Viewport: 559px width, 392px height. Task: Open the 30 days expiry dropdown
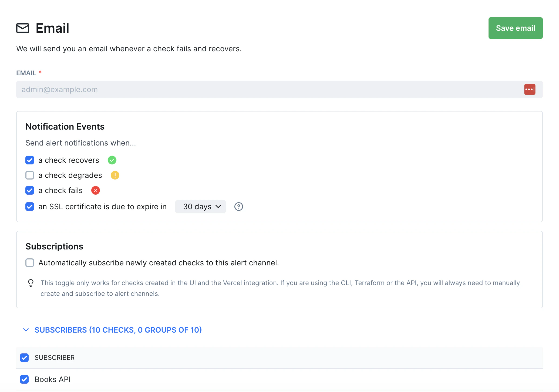pos(200,207)
